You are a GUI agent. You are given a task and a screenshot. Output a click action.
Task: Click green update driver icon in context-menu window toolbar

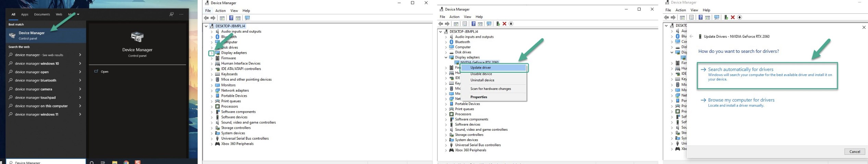tap(498, 24)
